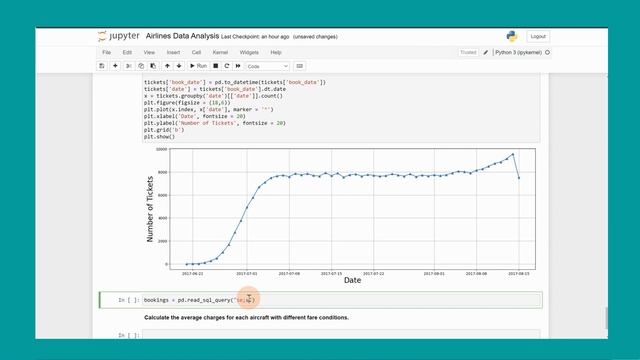Open the Insert menu
The height and width of the screenshot is (360, 640).
coord(173,52)
